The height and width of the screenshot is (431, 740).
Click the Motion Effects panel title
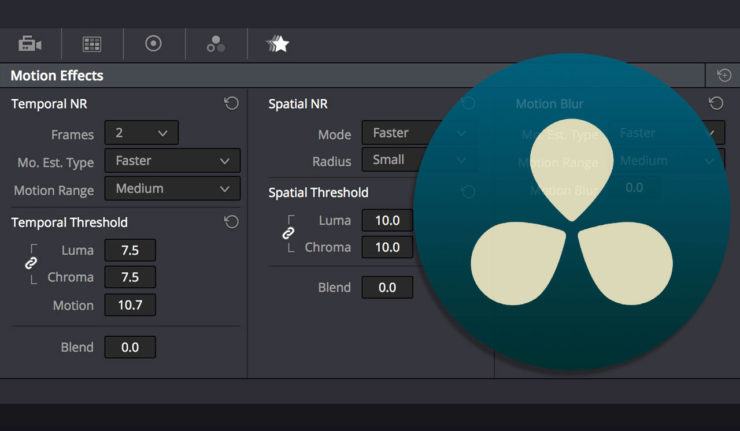(x=57, y=76)
